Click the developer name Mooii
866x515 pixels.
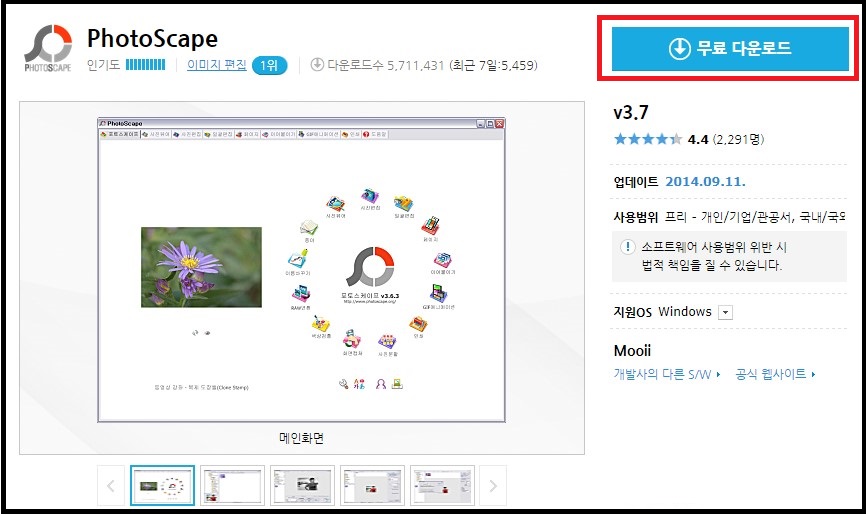pos(632,351)
